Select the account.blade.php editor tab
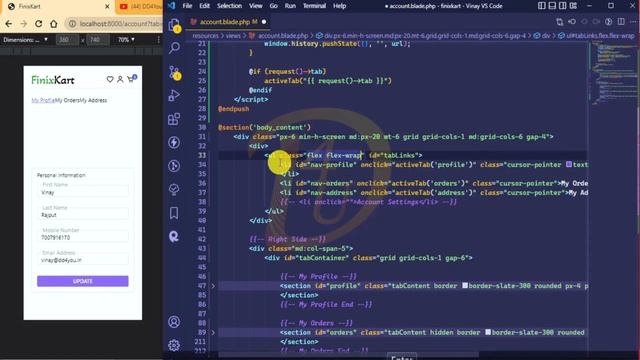The image size is (640, 360). 228,22
